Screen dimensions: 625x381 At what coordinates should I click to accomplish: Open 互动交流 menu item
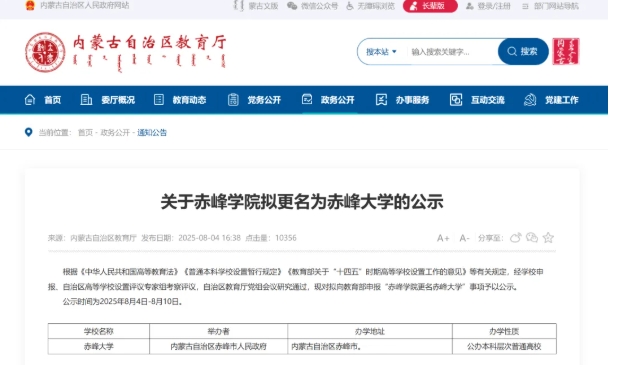coord(488,100)
